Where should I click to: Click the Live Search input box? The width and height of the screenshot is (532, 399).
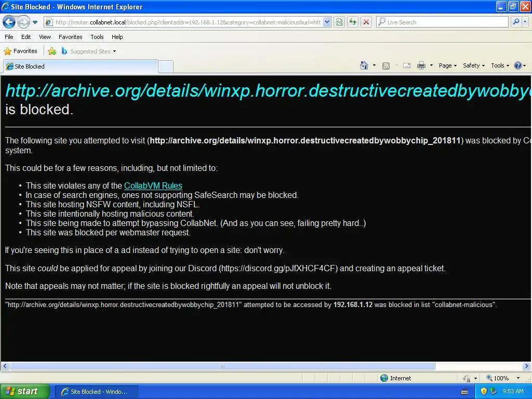pos(442,22)
